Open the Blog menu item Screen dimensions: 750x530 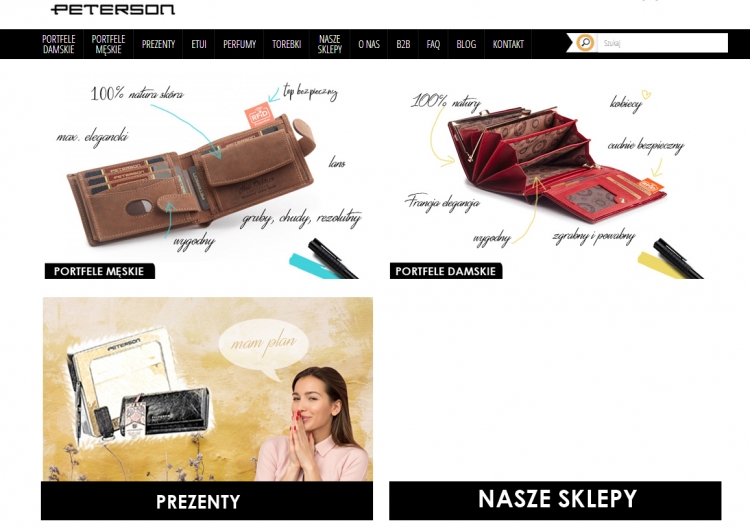click(466, 44)
